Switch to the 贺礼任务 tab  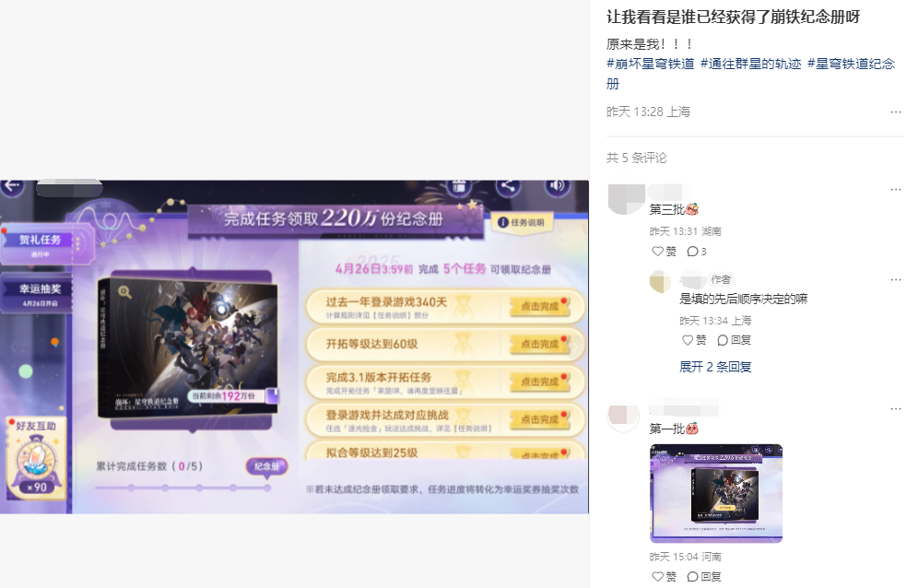pos(40,245)
